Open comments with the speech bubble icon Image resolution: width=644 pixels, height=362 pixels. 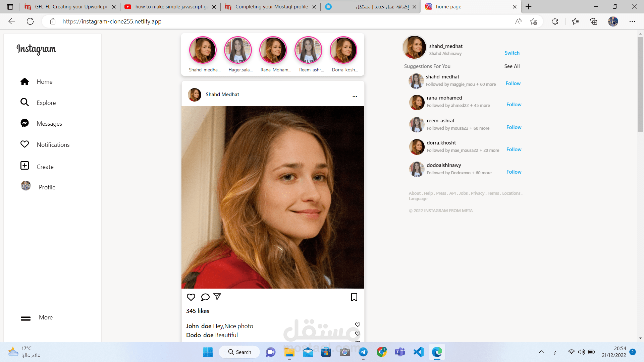pyautogui.click(x=205, y=297)
